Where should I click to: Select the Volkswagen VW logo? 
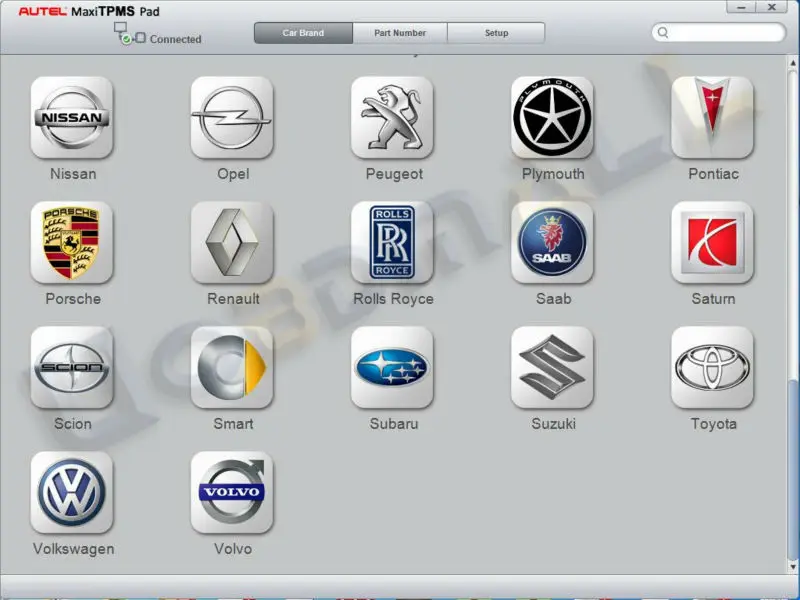(72, 493)
